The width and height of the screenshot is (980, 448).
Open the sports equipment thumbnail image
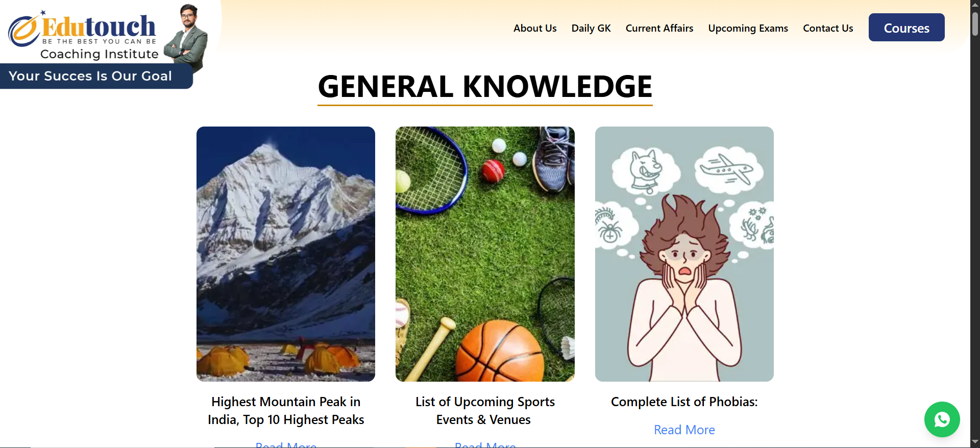click(485, 254)
